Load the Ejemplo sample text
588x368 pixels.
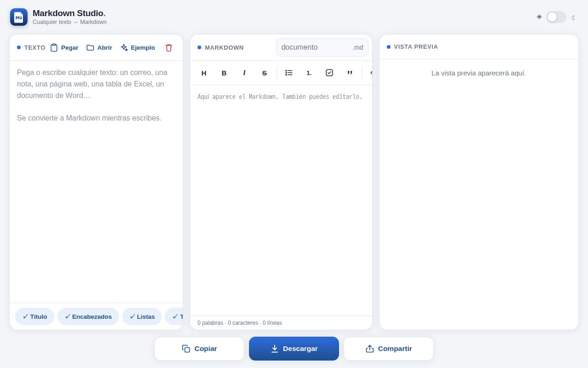click(138, 47)
